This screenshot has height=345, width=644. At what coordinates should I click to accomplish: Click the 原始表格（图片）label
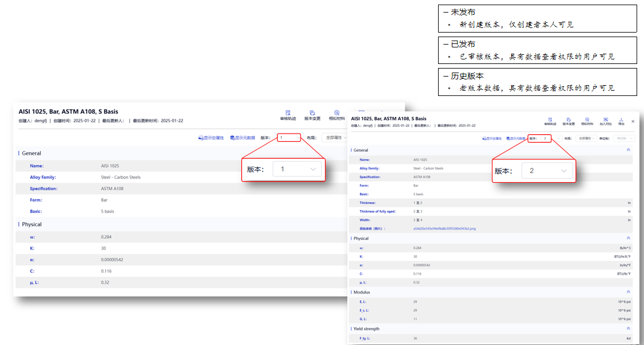click(x=372, y=228)
